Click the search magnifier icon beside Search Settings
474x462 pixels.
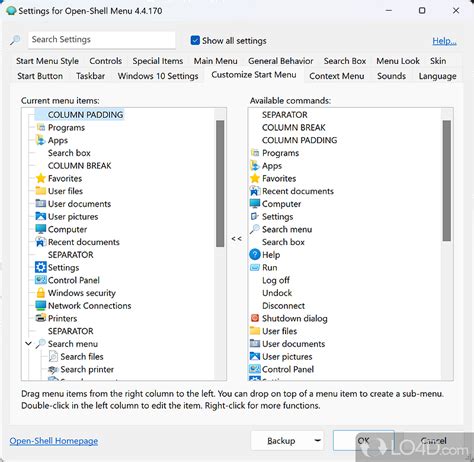pos(15,40)
